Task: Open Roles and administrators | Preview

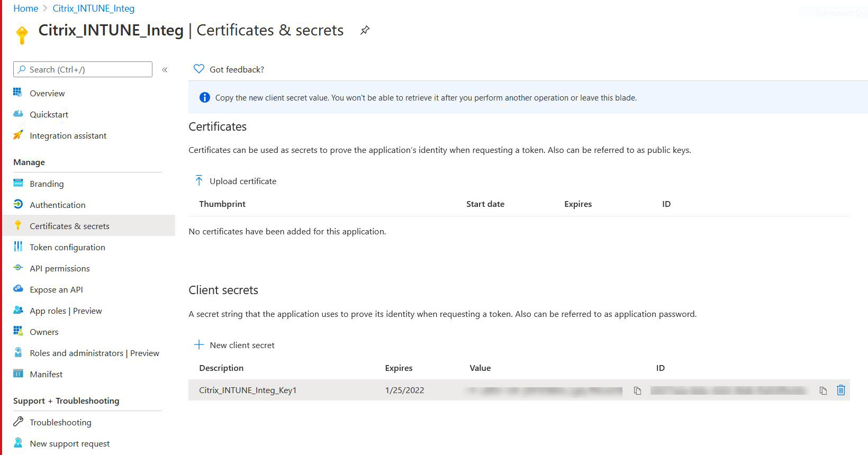Action: click(94, 353)
